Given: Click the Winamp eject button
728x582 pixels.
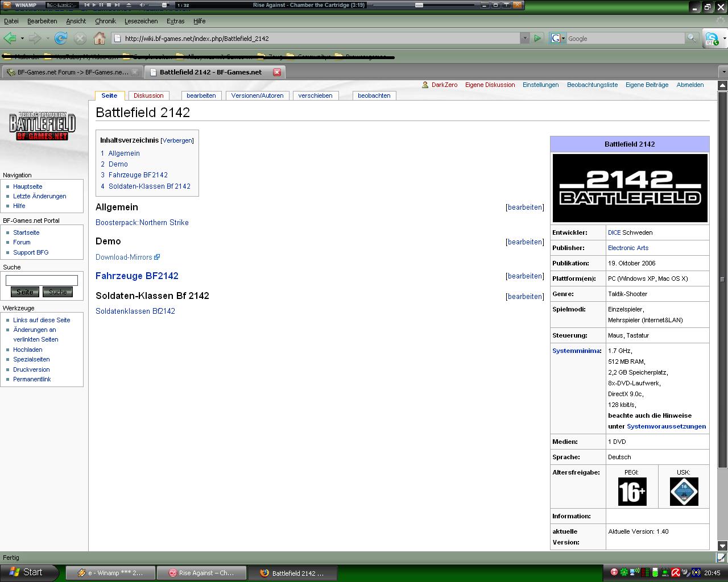Looking at the screenshot, I should 129,5.
